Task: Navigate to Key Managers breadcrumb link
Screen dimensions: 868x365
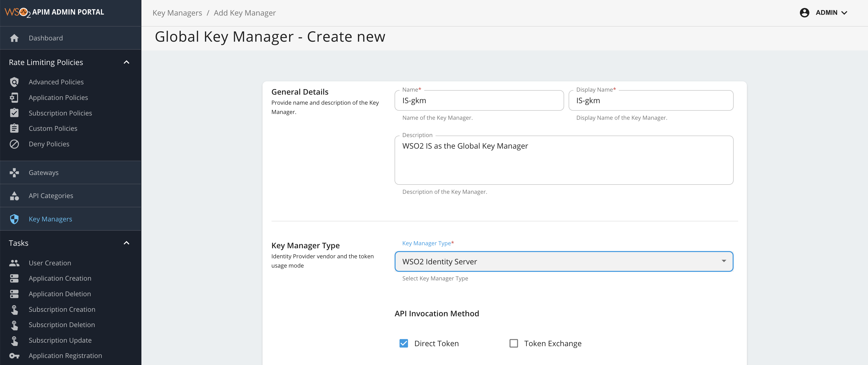Action: [177, 13]
